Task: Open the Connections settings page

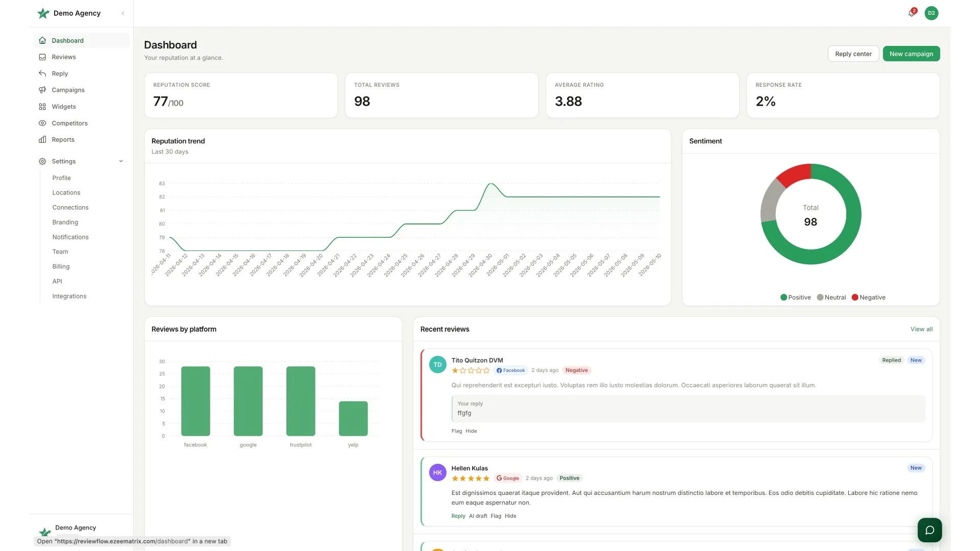Action: 70,208
